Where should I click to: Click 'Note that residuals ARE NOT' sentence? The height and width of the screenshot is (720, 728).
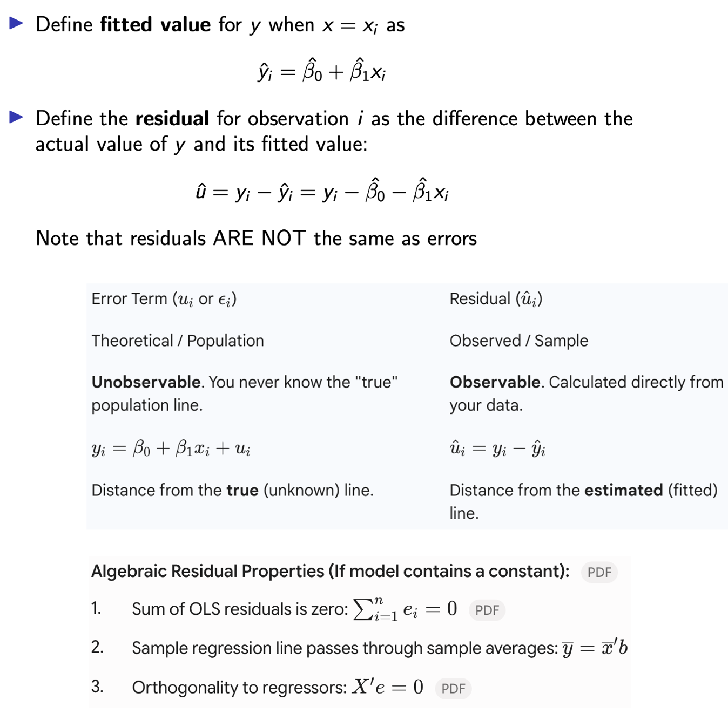pos(257,238)
